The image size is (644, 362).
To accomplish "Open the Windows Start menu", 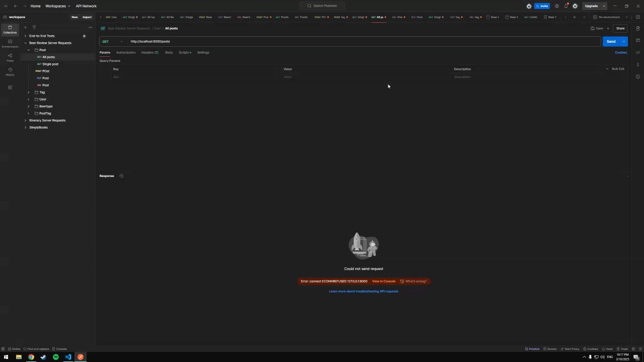I will click(6, 357).
